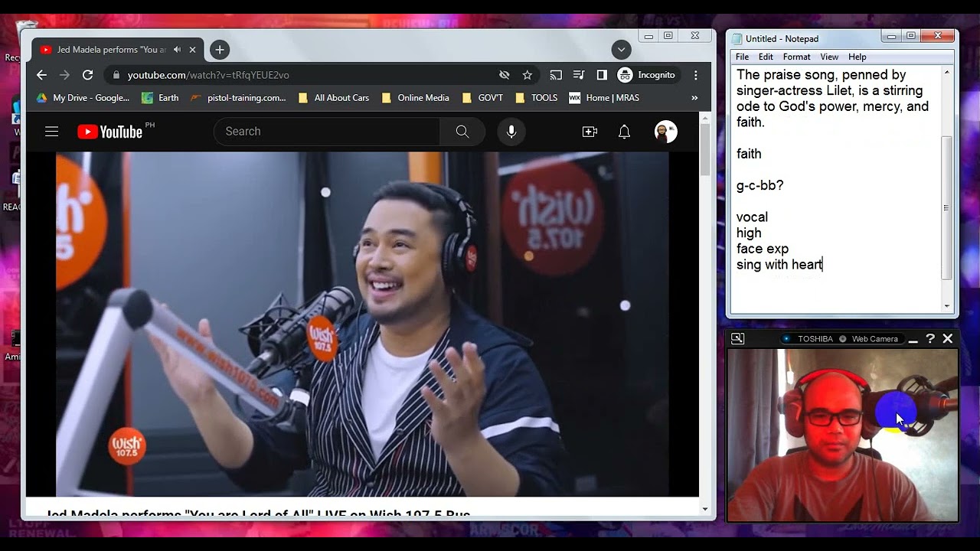This screenshot has height=551, width=980.
Task: Click the 'vocal' line in Notepad
Action: coord(752,217)
